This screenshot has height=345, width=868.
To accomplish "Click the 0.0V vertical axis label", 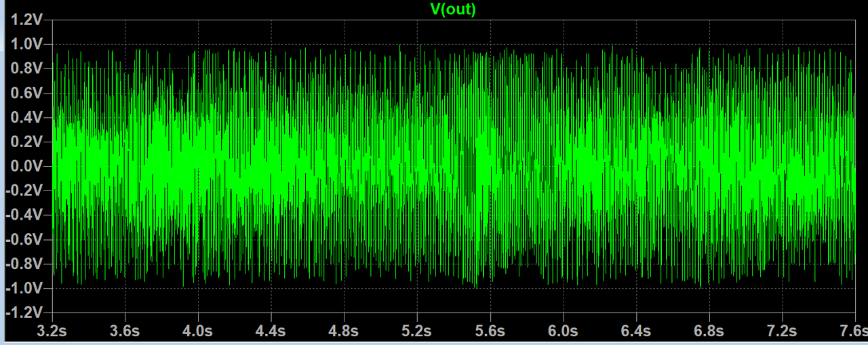I will (27, 166).
